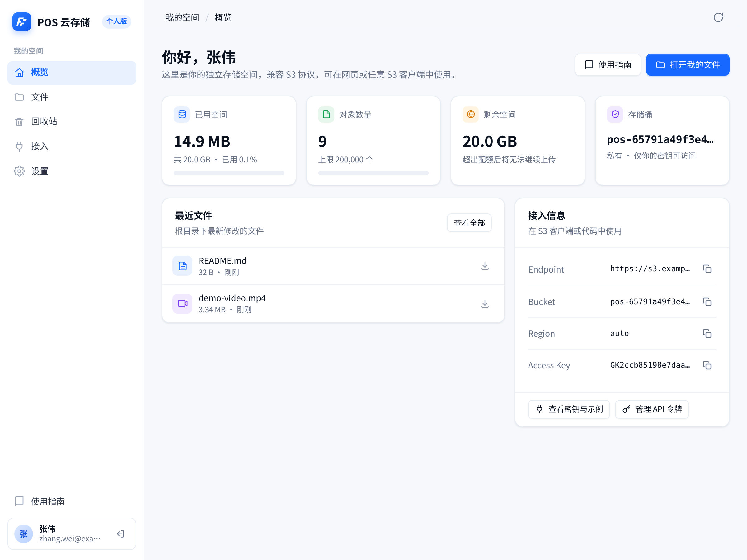
Task: Download the demo-video.mp4 file
Action: (485, 303)
